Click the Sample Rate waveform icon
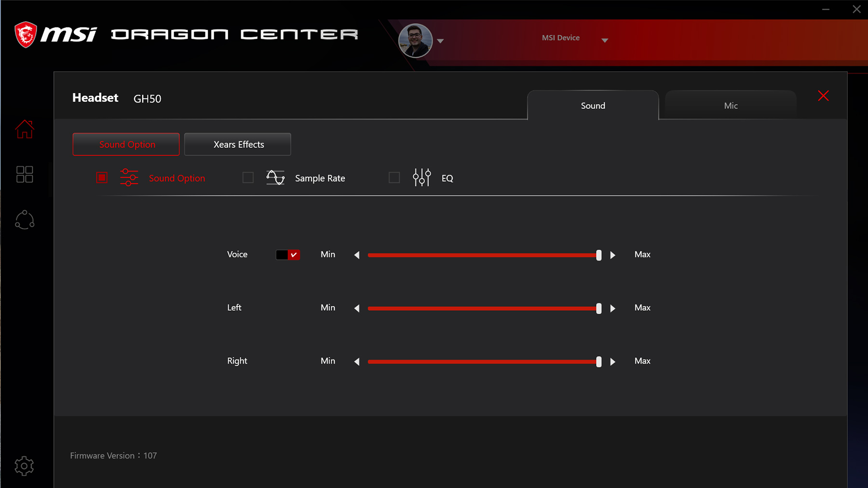 [x=275, y=178]
